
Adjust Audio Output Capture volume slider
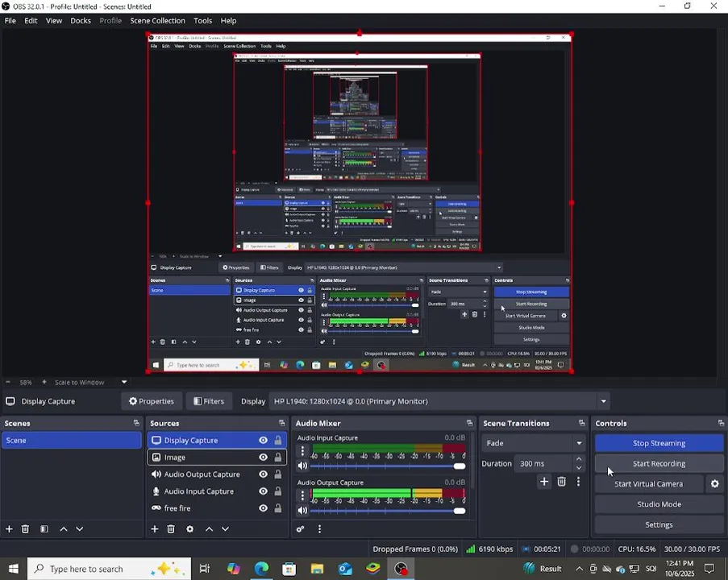pyautogui.click(x=388, y=511)
